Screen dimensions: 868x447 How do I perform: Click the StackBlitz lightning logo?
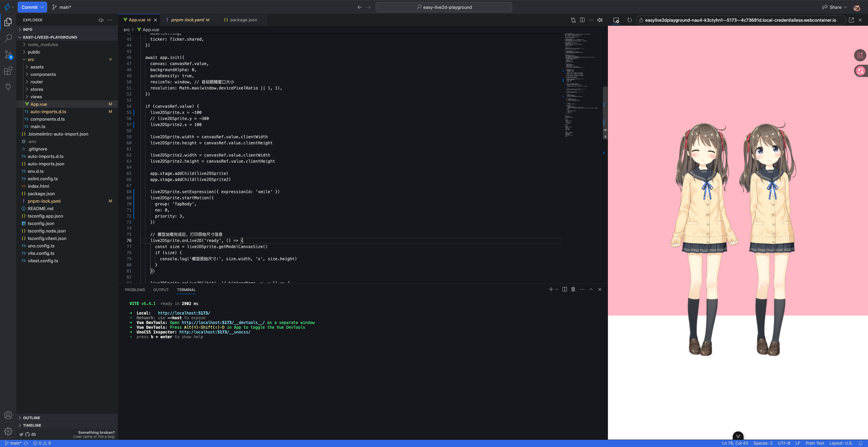pos(7,7)
